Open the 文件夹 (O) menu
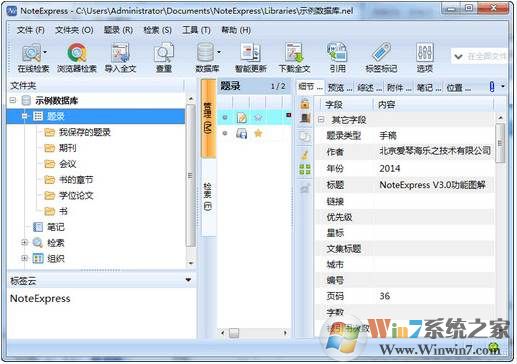 pos(74,30)
